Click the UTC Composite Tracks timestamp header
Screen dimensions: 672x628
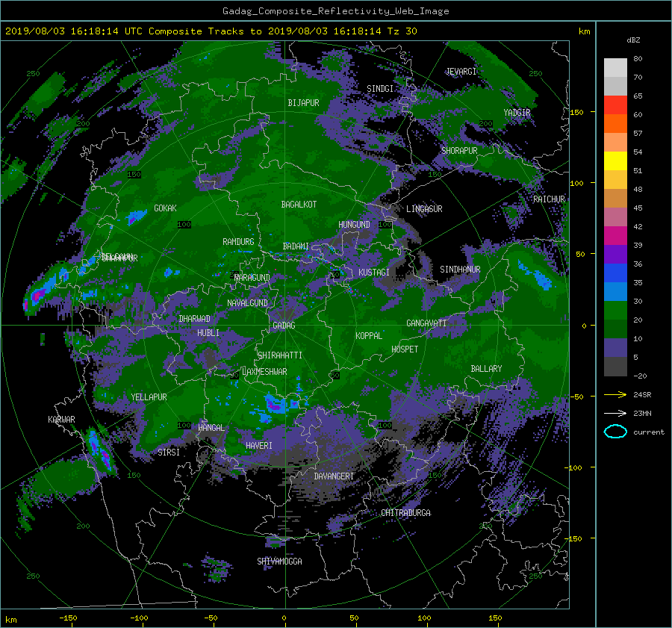point(211,31)
